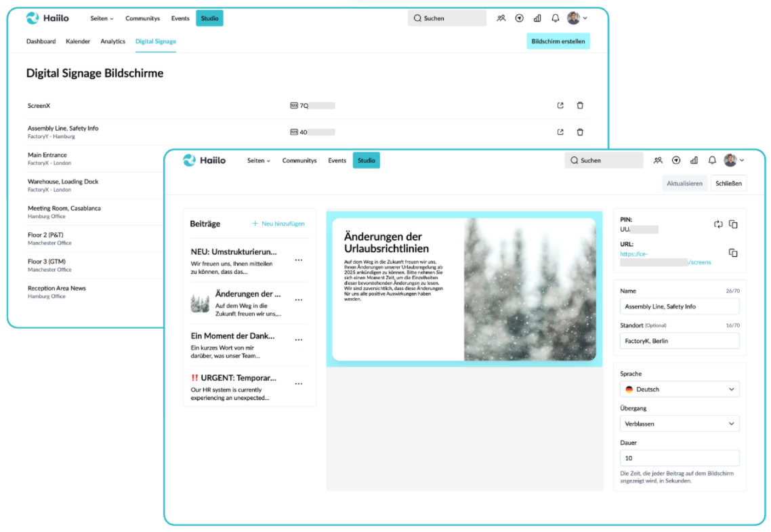This screenshot has height=532, width=771.
Task: Open Floor 2 (P&T) screen row
Action: tap(95, 239)
